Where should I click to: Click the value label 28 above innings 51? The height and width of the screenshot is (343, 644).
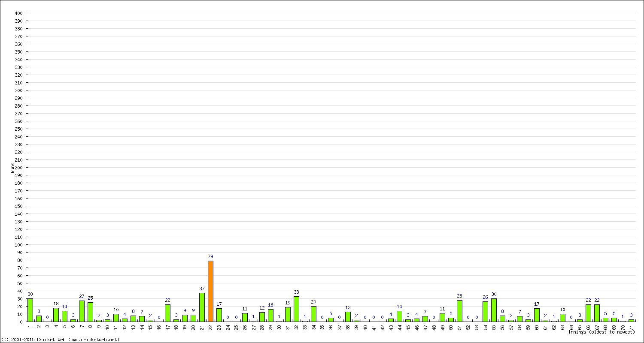(x=459, y=296)
